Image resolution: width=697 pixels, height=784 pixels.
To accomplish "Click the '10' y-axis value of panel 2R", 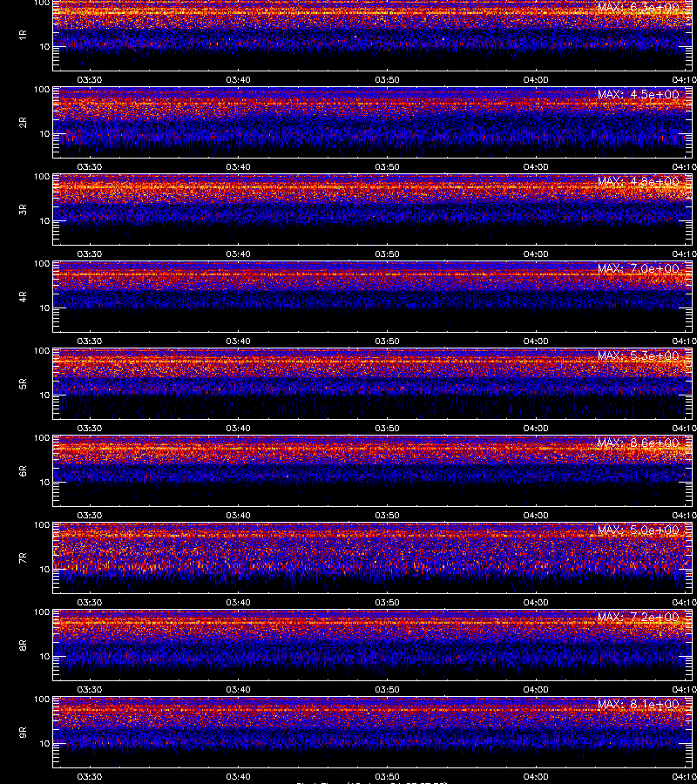I will tap(44, 133).
